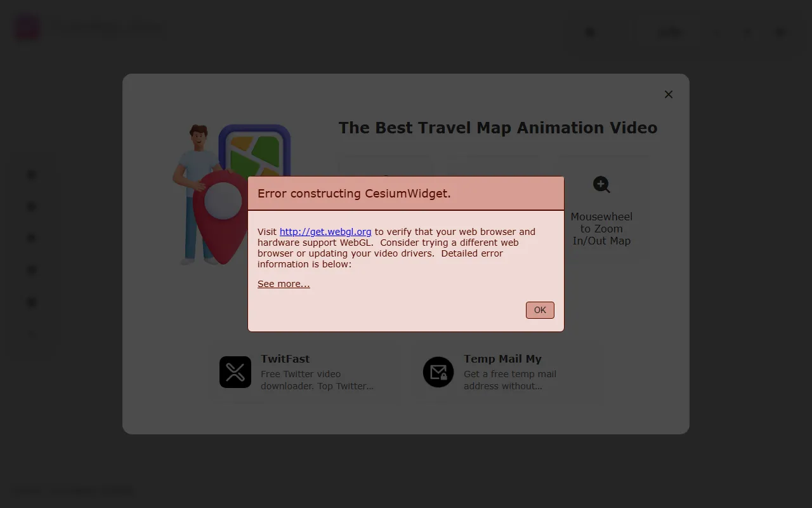This screenshot has height=508, width=812.
Task: Click the bottommost faint left sidebar icon
Action: point(32,335)
